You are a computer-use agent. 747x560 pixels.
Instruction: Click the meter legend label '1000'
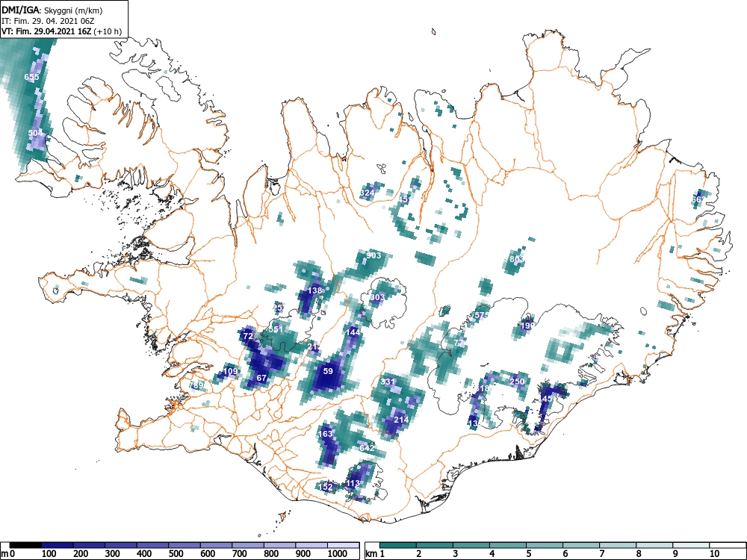pyautogui.click(x=338, y=554)
